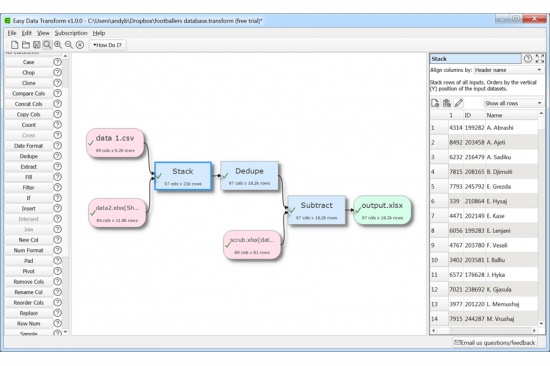Click the Insert transform button

[x=29, y=208]
